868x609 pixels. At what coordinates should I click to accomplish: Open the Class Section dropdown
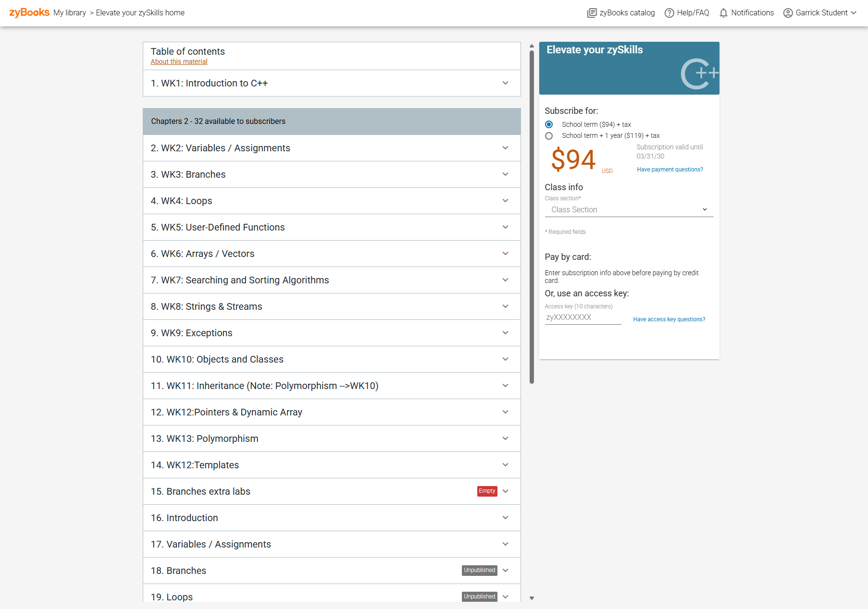tap(629, 210)
